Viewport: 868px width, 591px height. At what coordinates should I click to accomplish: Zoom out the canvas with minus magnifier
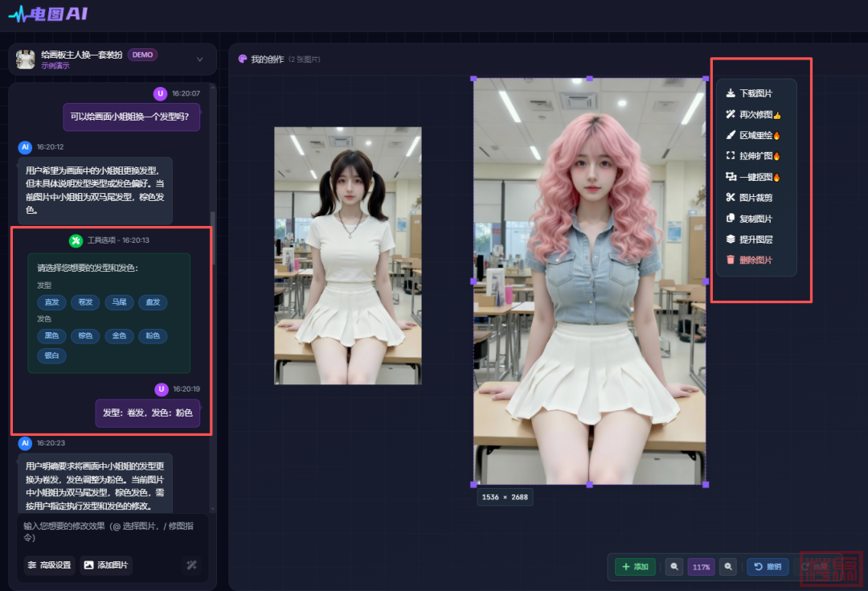pyautogui.click(x=674, y=567)
